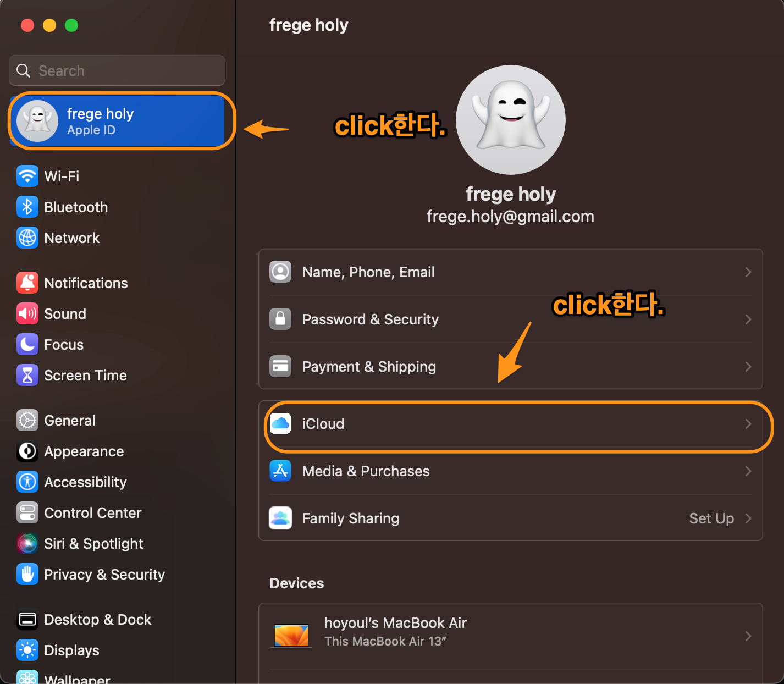Select the Accessibility icon in the sidebar
This screenshot has height=684, width=784.
[27, 482]
